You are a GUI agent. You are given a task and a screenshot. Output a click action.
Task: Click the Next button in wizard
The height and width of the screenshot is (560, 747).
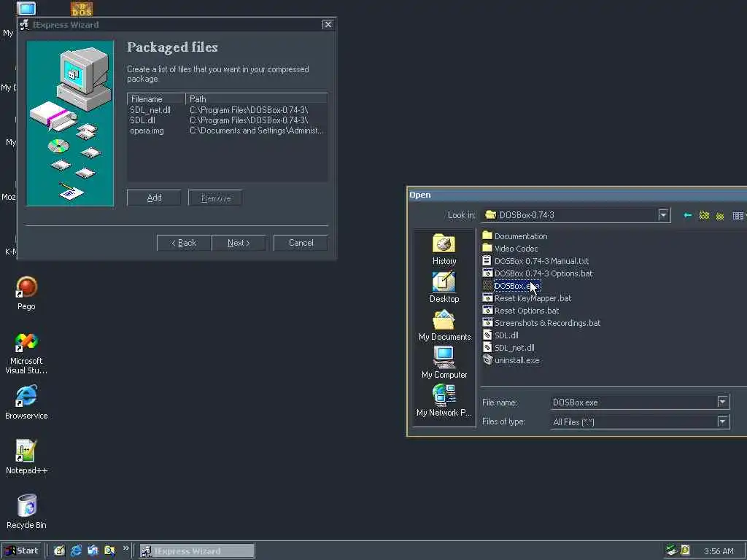[x=239, y=243]
